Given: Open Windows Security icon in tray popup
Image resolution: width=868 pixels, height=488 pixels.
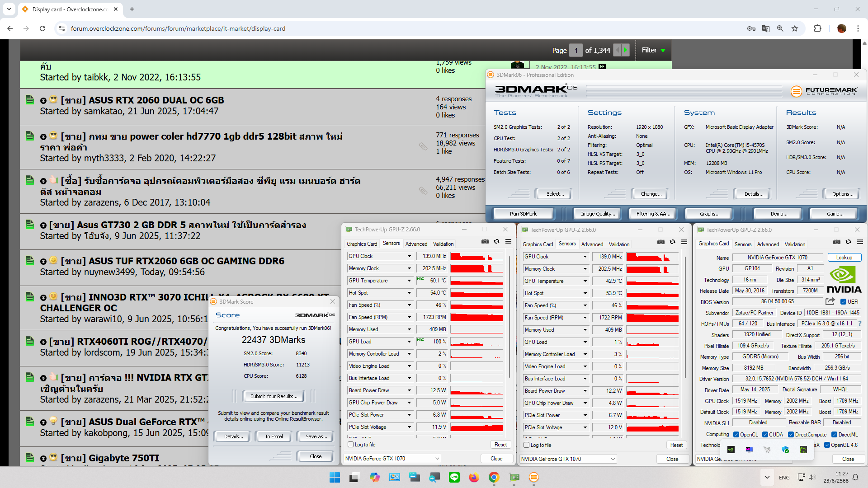Looking at the screenshot, I should (x=785, y=450).
